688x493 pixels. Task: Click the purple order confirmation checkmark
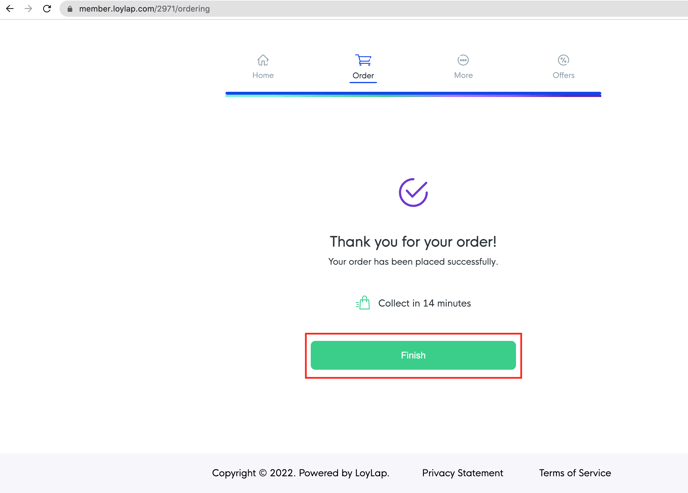coord(413,192)
